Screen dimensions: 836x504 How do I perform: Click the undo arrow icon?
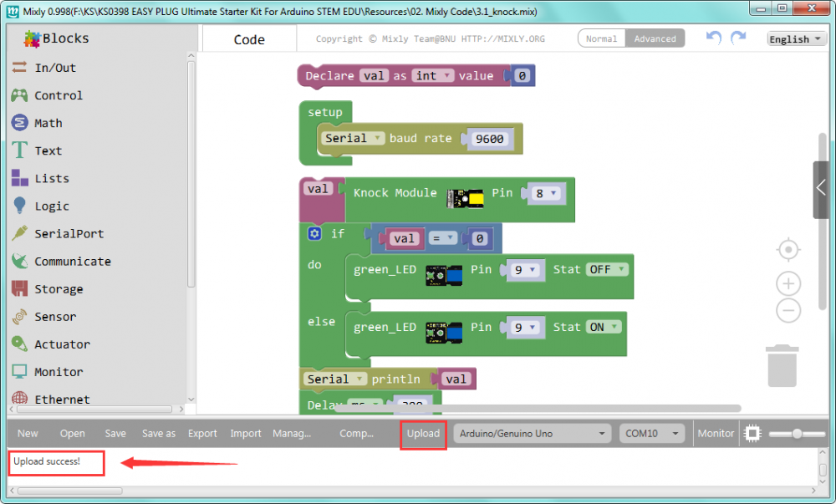(x=713, y=38)
